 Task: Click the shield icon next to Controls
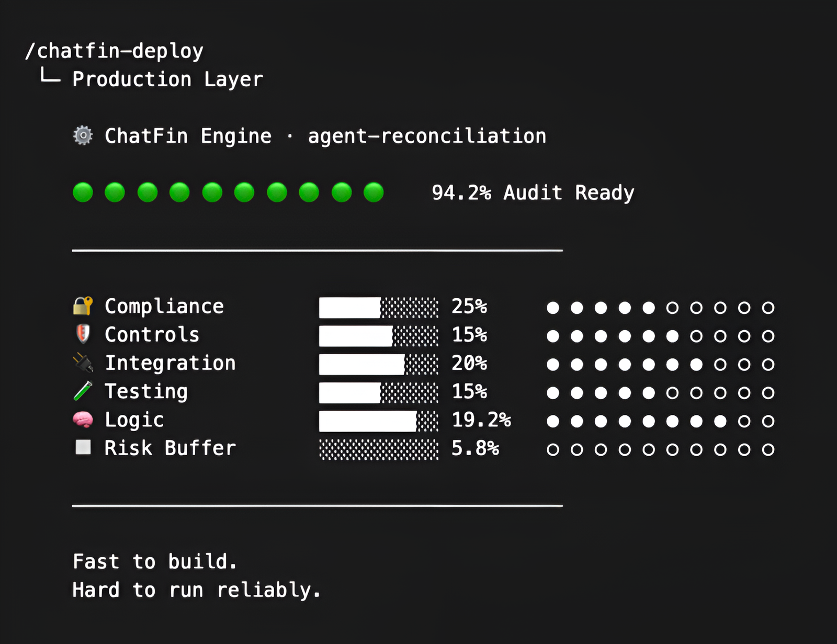point(83,334)
